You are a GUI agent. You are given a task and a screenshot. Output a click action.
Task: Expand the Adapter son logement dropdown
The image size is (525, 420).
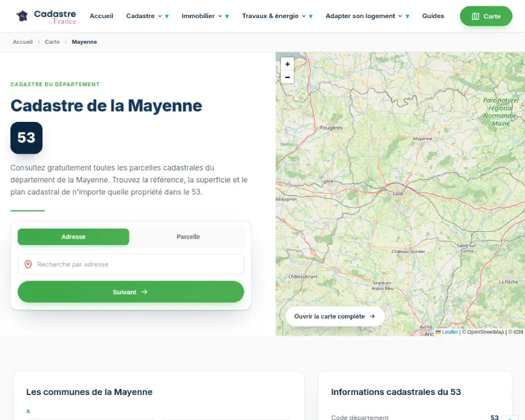(367, 16)
